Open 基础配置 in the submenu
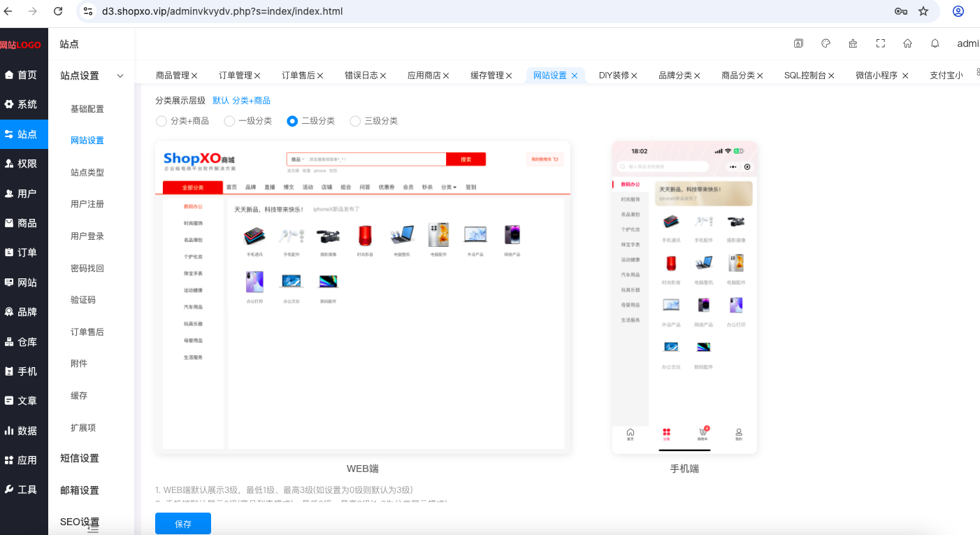Screen dimensions: 980x535 87,109
